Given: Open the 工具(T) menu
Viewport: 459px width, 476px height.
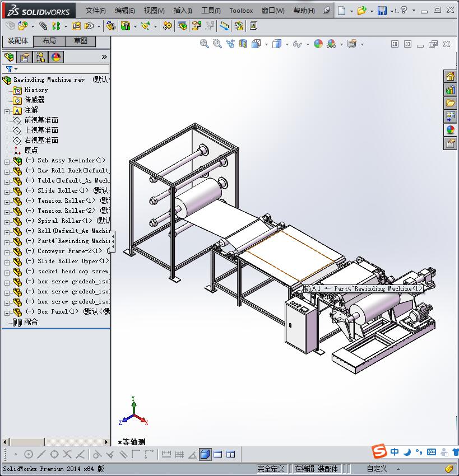Looking at the screenshot, I should pyautogui.click(x=211, y=11).
